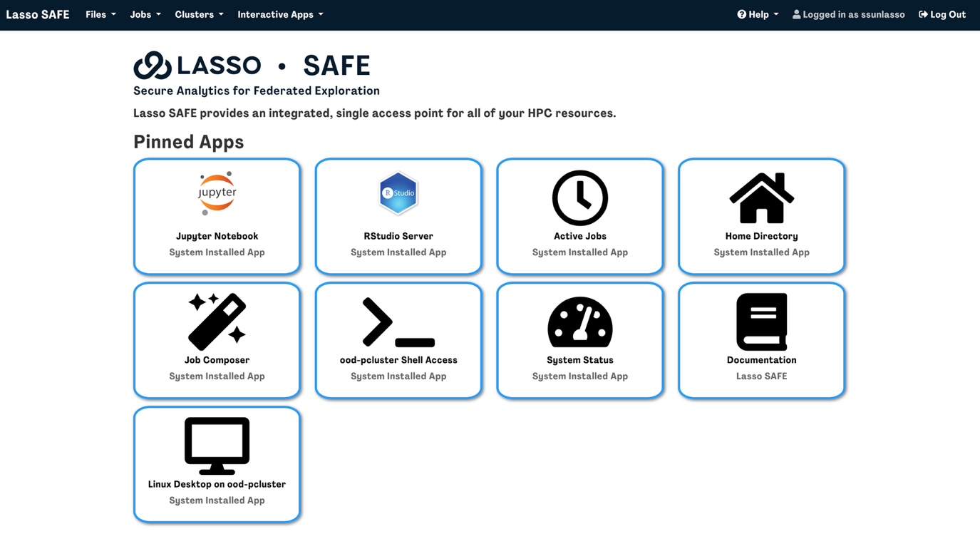The image size is (980, 539).
Task: Expand the Interactive Apps dropdown
Action: pyautogui.click(x=280, y=14)
